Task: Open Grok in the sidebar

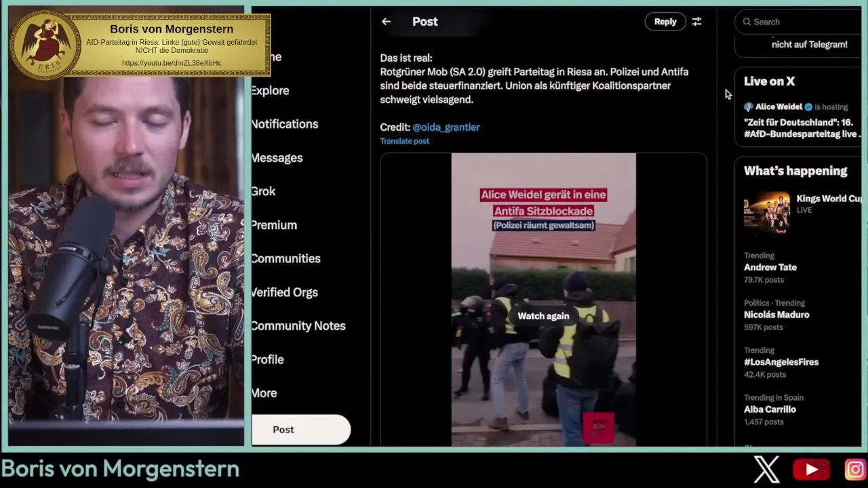Action: 263,191
